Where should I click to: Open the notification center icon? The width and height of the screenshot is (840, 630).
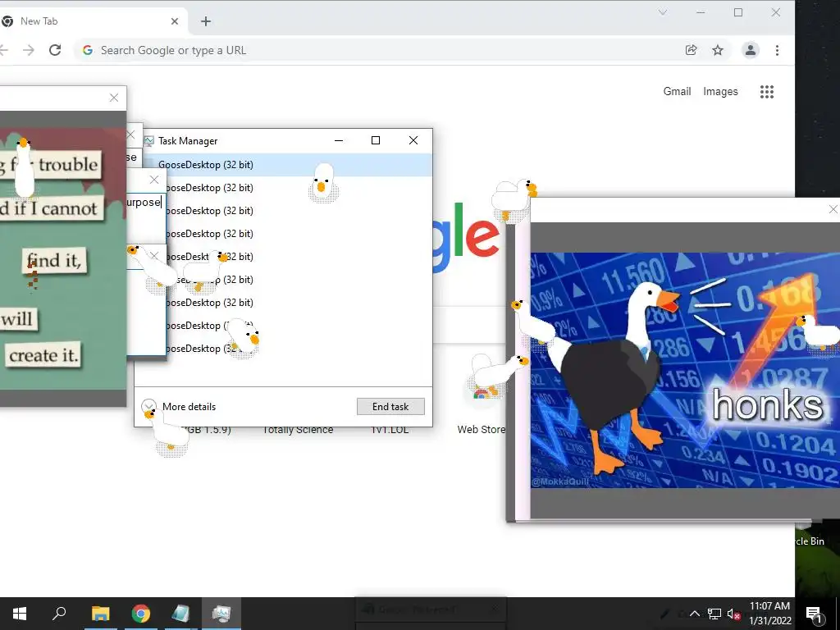click(814, 614)
